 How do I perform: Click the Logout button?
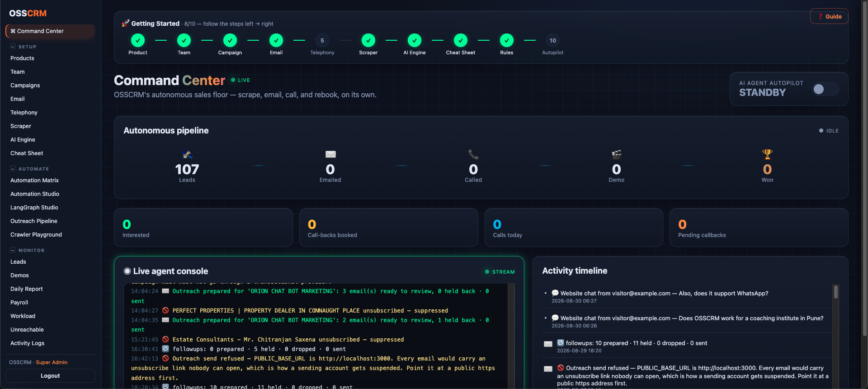coord(50,376)
